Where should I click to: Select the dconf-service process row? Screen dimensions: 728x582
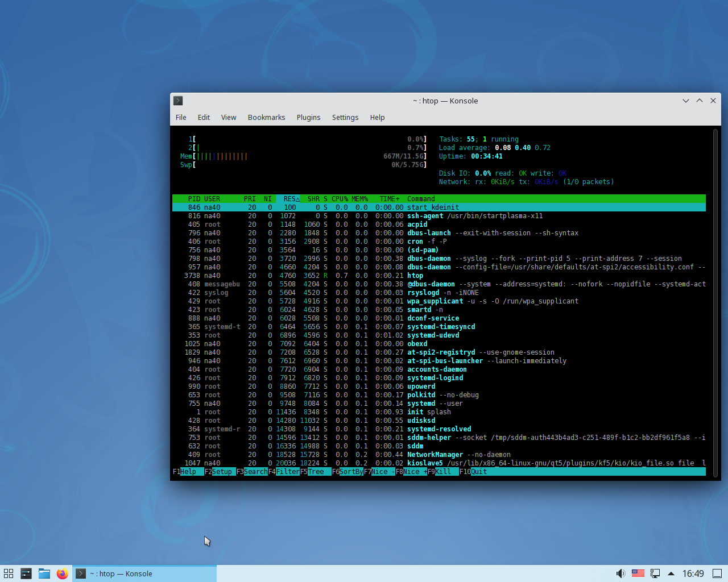point(439,318)
